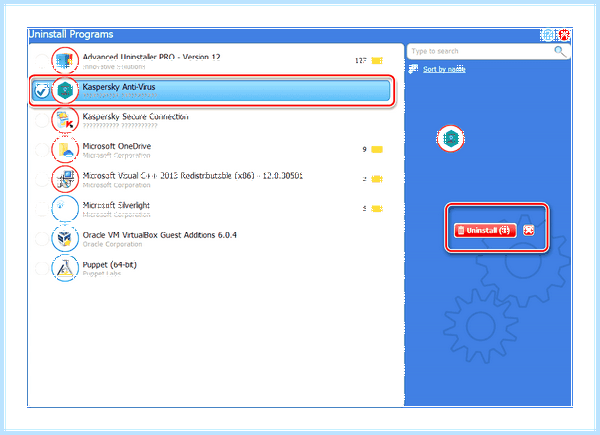Viewport: 600px width, 435px height.
Task: Click the yellow rating stars for Visual C++ 2013
Action: pos(377,179)
